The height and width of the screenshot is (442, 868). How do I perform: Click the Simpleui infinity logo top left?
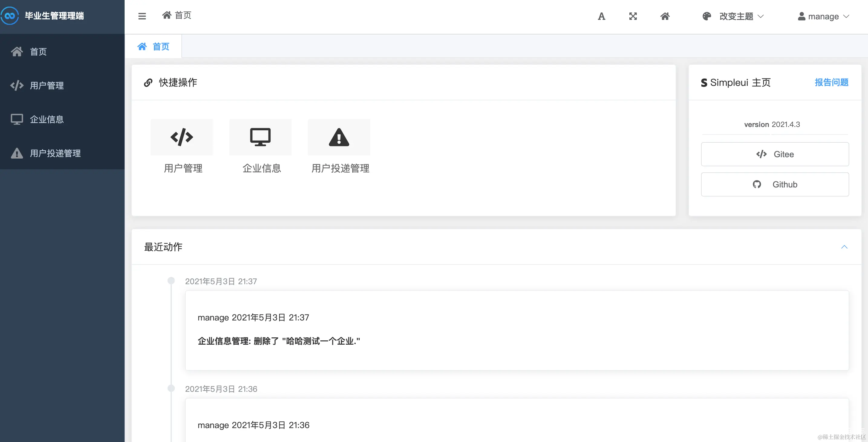[x=9, y=15]
